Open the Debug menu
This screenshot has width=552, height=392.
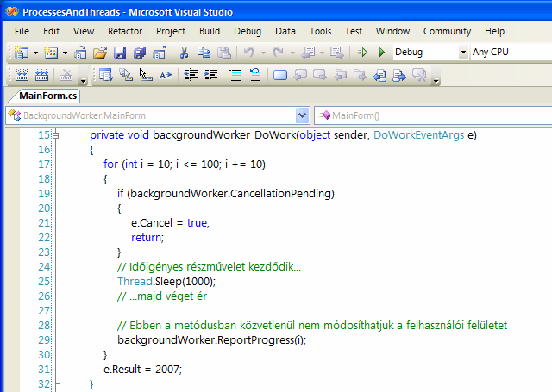[248, 31]
